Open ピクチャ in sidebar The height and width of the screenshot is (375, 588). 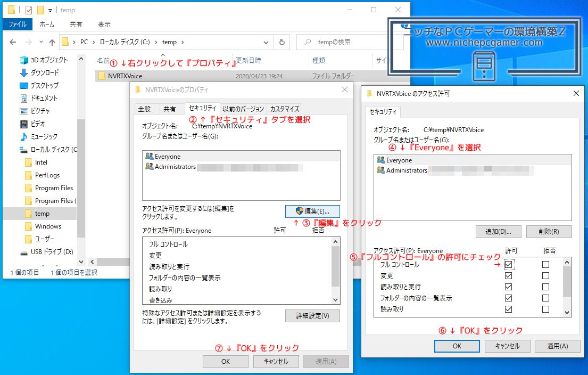coord(35,111)
